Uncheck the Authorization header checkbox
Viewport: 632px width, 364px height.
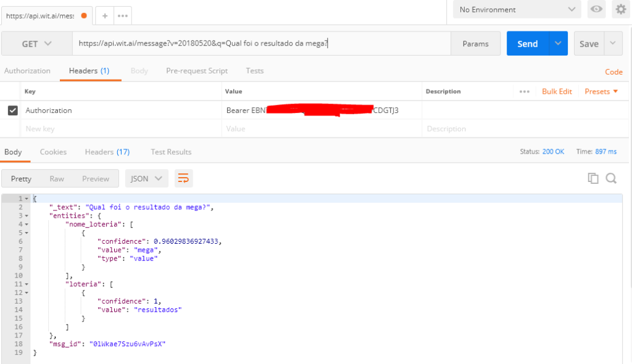point(12,110)
